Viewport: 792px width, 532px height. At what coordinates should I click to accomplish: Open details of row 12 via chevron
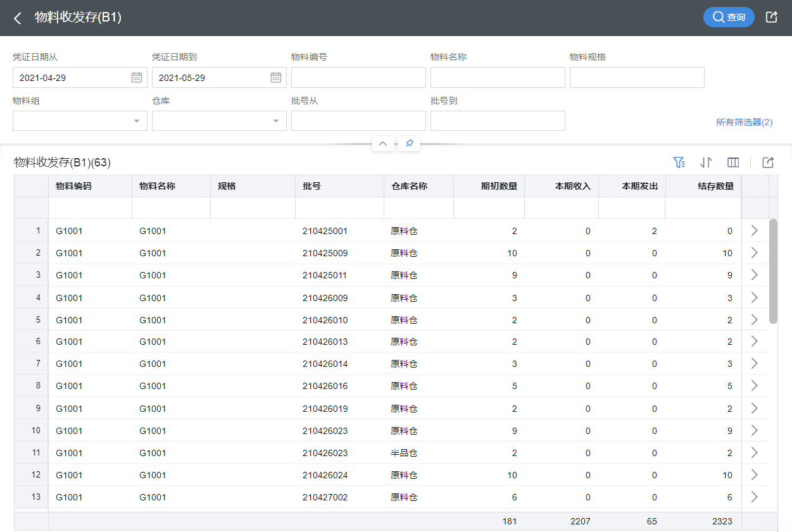(x=754, y=474)
